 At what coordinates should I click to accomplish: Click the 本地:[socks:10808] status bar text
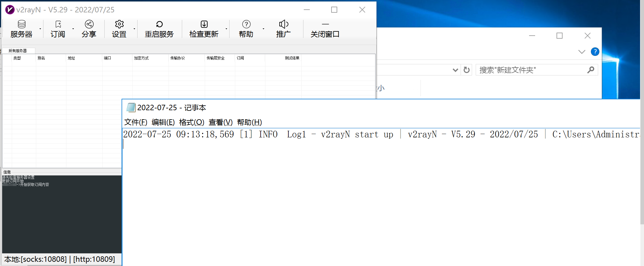(35, 259)
